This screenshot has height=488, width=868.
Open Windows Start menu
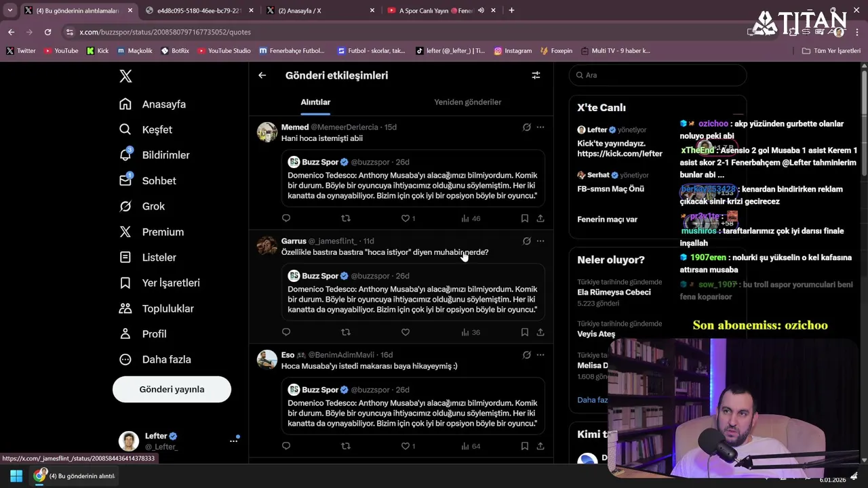(x=16, y=476)
